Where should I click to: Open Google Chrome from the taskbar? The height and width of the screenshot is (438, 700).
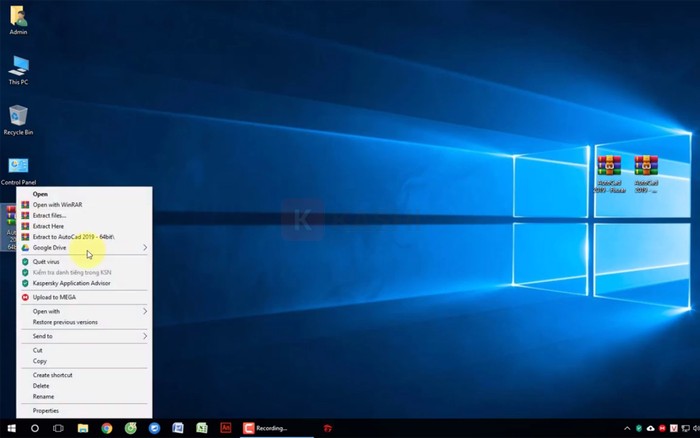(106, 428)
